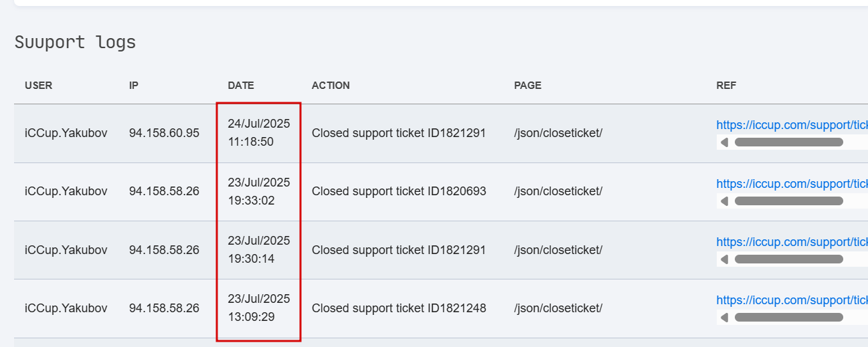The width and height of the screenshot is (868, 347).
Task: Click scroll-left arrow in the 11:18:50 row
Action: click(x=723, y=142)
